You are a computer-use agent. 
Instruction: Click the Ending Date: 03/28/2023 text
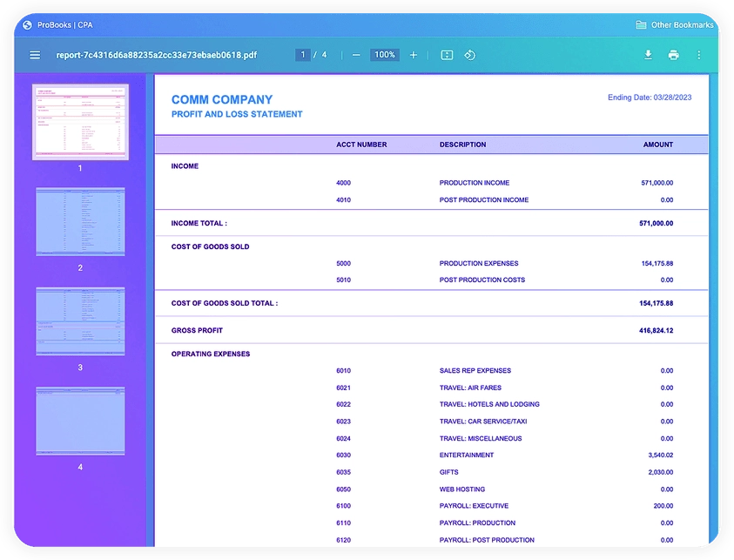650,98
